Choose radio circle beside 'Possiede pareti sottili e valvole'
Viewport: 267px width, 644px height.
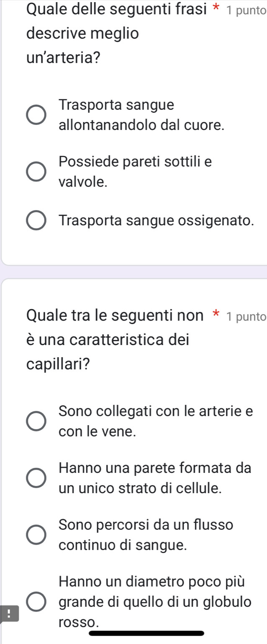point(36,172)
